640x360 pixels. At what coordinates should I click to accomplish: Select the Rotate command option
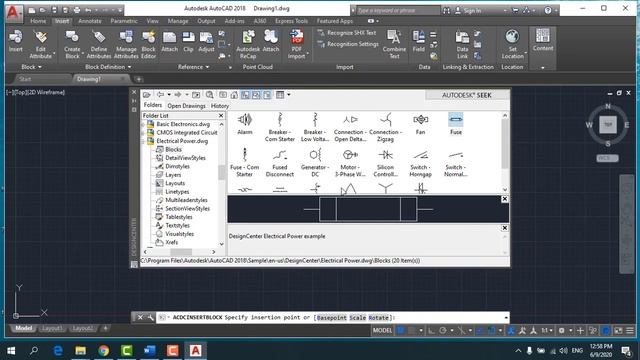point(378,317)
